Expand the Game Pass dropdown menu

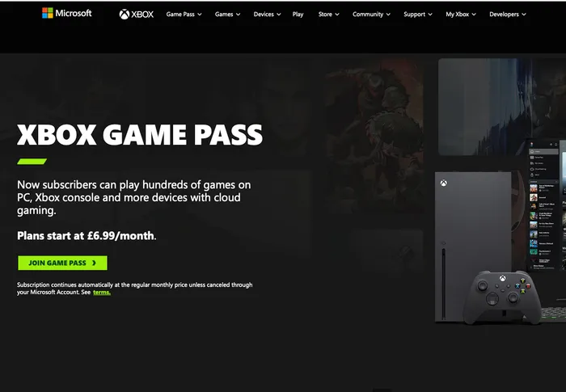(x=184, y=15)
